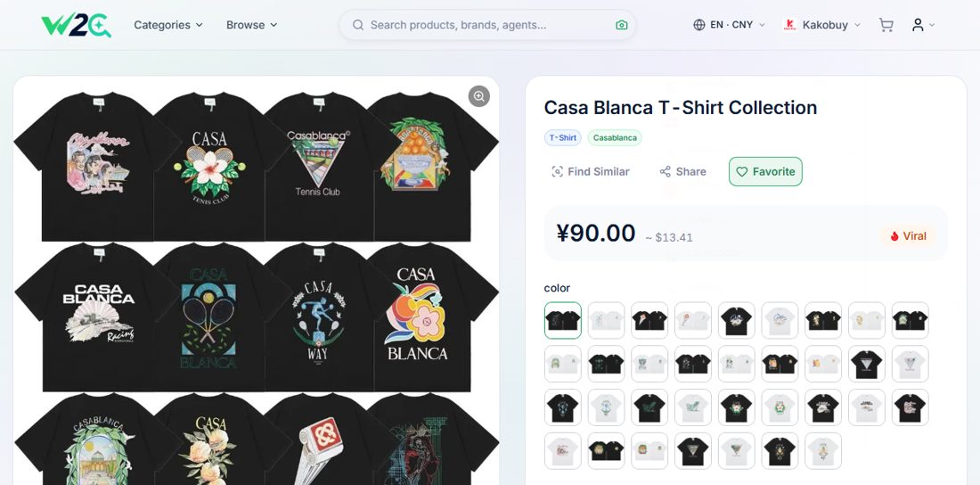
Task: Click the Viral badge
Action: [x=908, y=236]
